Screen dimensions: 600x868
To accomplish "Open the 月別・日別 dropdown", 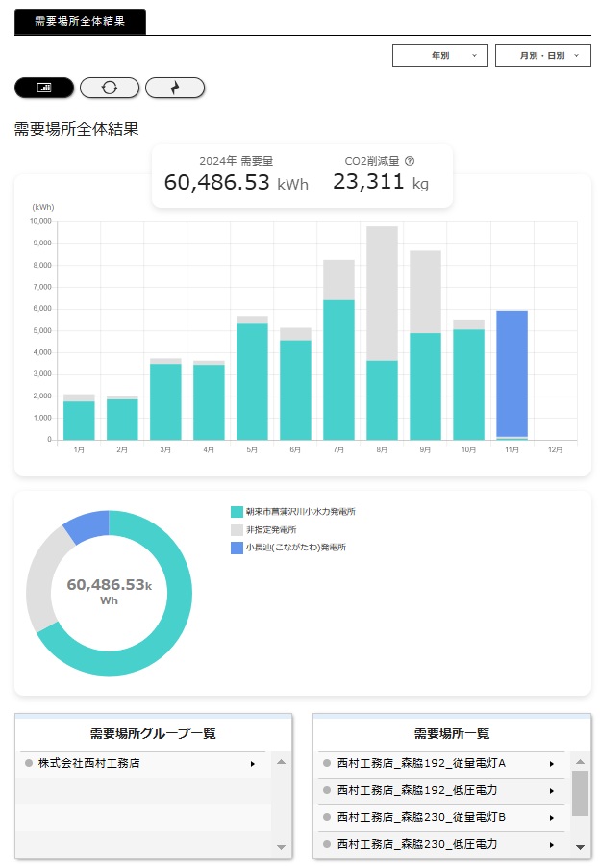I will [x=542, y=56].
